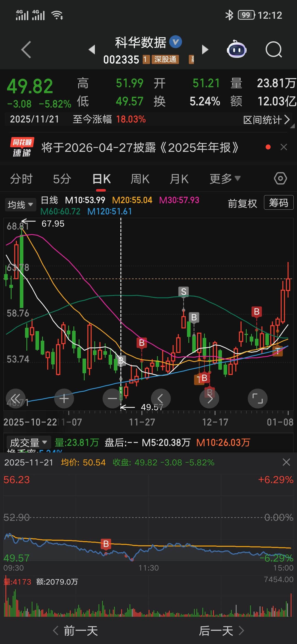Zoom out chart with minus button
The width and height of the screenshot is (297, 644).
(x=112, y=398)
